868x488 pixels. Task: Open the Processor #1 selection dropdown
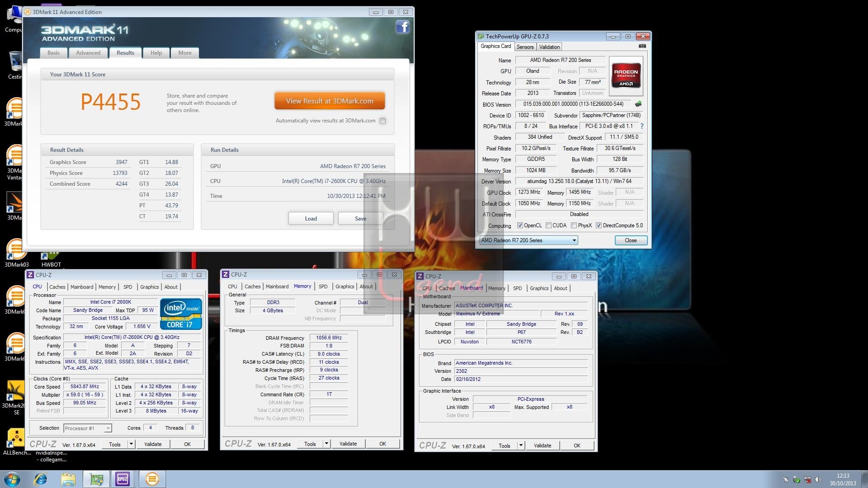pos(87,428)
